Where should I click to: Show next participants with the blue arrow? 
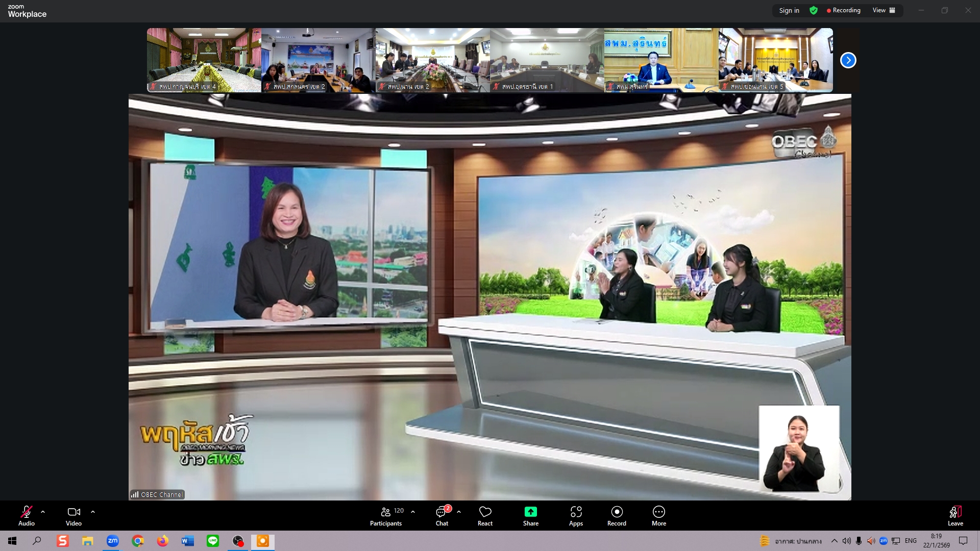click(x=848, y=60)
